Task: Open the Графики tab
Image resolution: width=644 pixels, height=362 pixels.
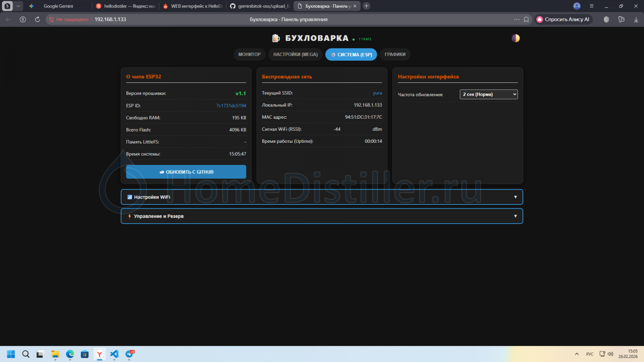Action: pyautogui.click(x=395, y=54)
